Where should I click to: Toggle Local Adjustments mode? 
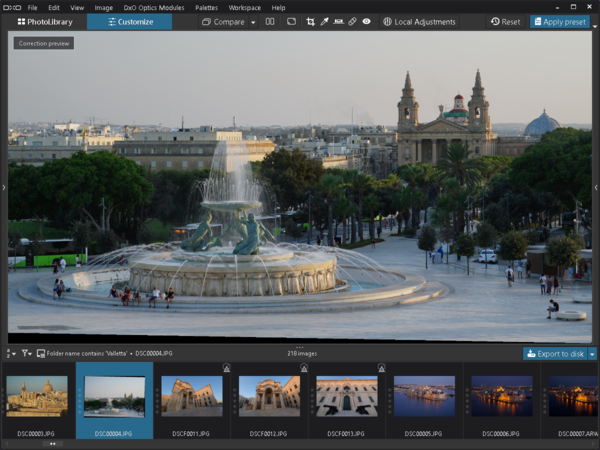[x=418, y=21]
